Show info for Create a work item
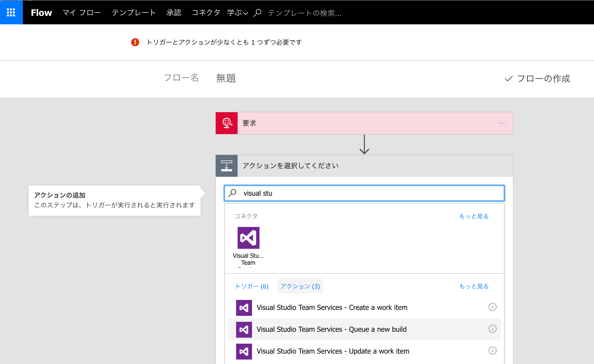594x364 pixels. [x=493, y=307]
